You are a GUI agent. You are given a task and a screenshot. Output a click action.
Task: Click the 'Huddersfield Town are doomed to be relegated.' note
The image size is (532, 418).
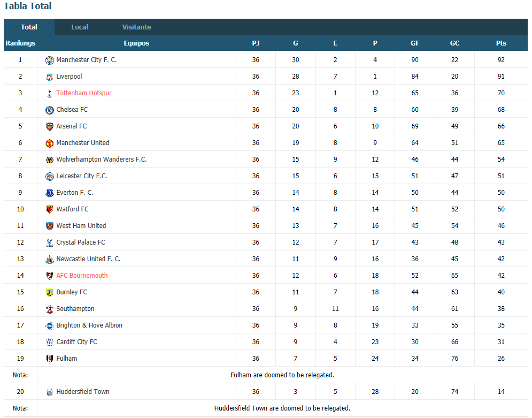(x=282, y=408)
